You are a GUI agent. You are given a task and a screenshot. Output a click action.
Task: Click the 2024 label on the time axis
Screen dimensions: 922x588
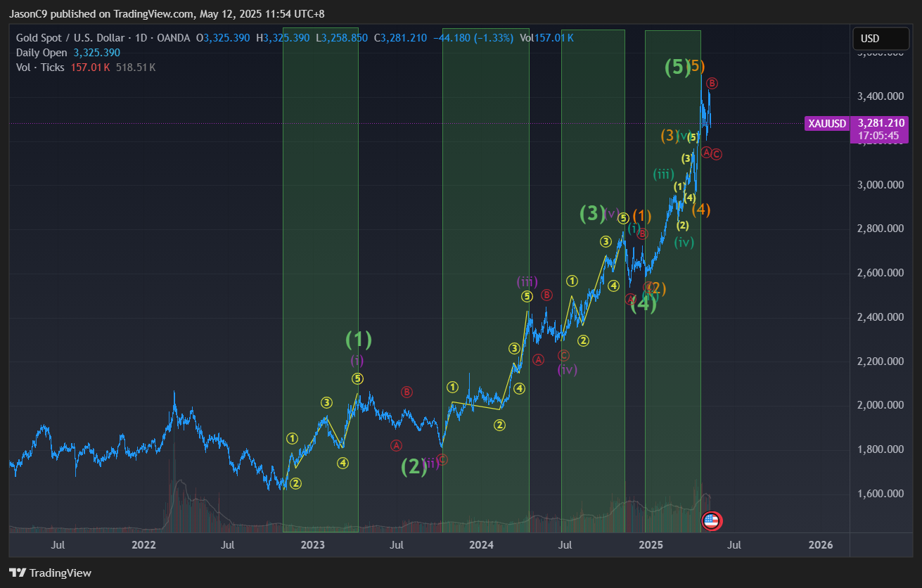481,545
